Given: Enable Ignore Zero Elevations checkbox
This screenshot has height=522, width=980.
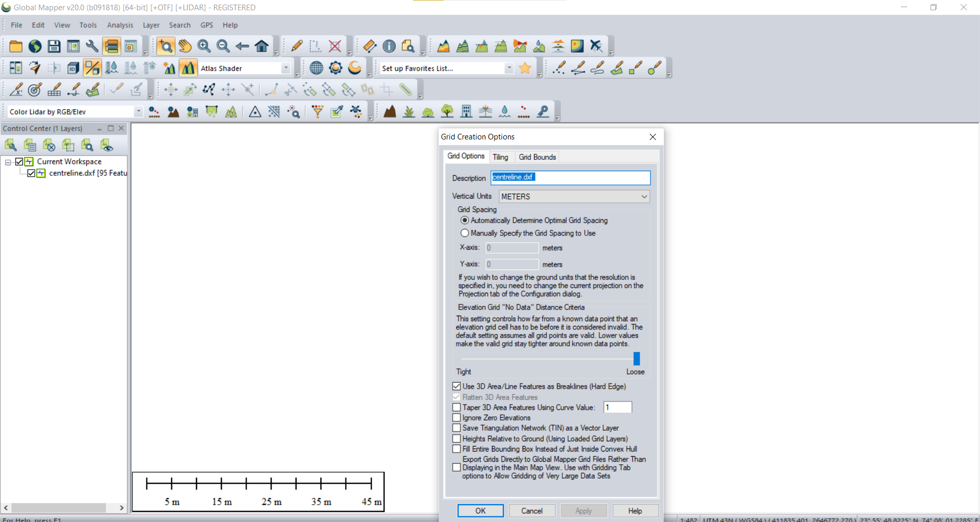Looking at the screenshot, I should pos(457,418).
